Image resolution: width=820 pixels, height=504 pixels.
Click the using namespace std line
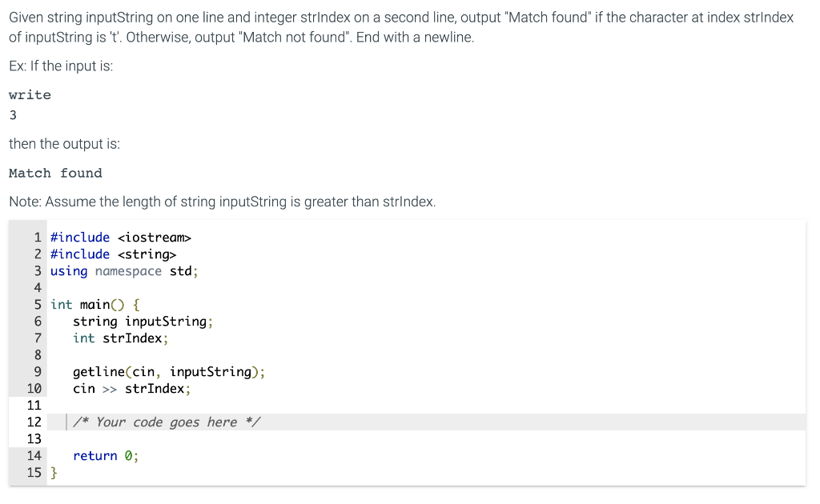(x=124, y=271)
